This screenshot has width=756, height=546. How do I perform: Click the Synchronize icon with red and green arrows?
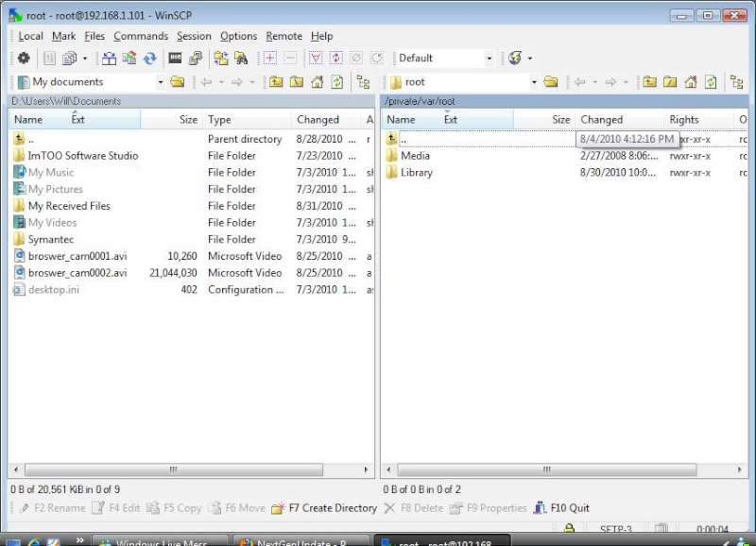point(129,59)
